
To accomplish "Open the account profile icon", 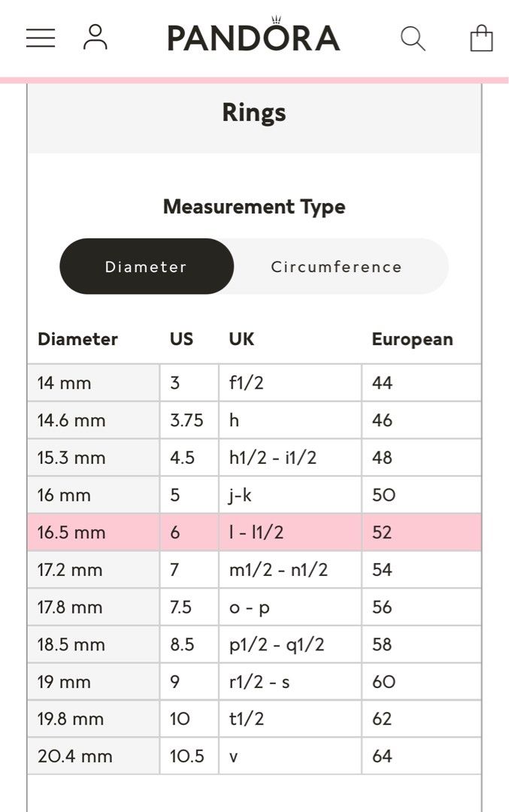I will pyautogui.click(x=95, y=37).
